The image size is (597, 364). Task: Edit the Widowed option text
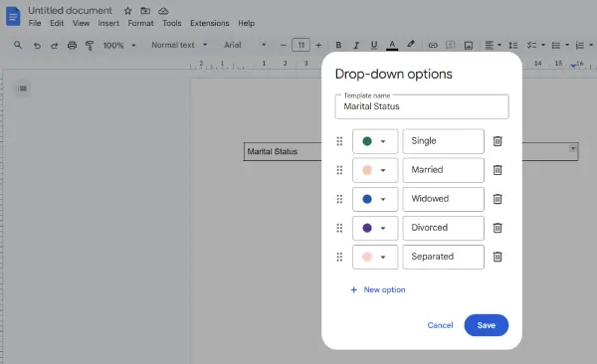click(444, 199)
